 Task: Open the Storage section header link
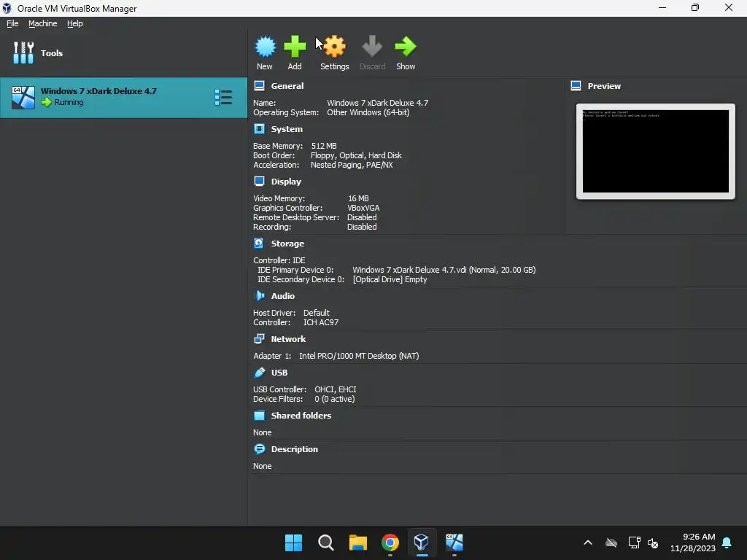[287, 244]
